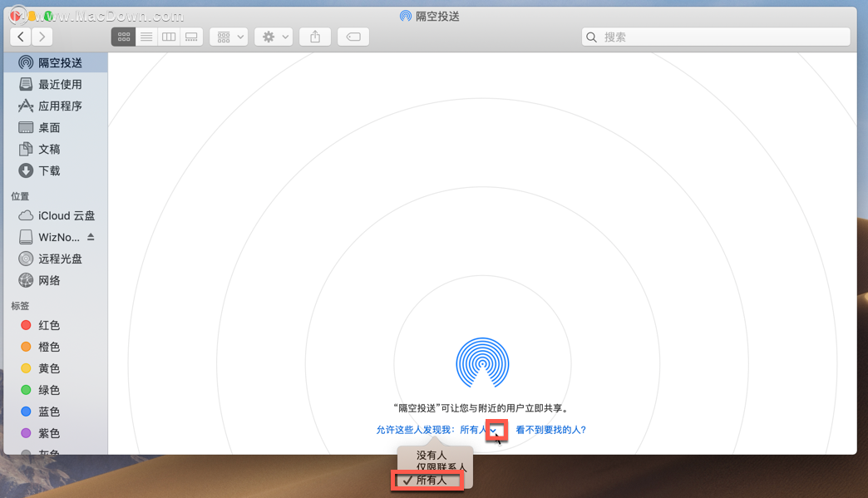
Task: Select 隔空投送 in the sidebar
Action: 56,62
